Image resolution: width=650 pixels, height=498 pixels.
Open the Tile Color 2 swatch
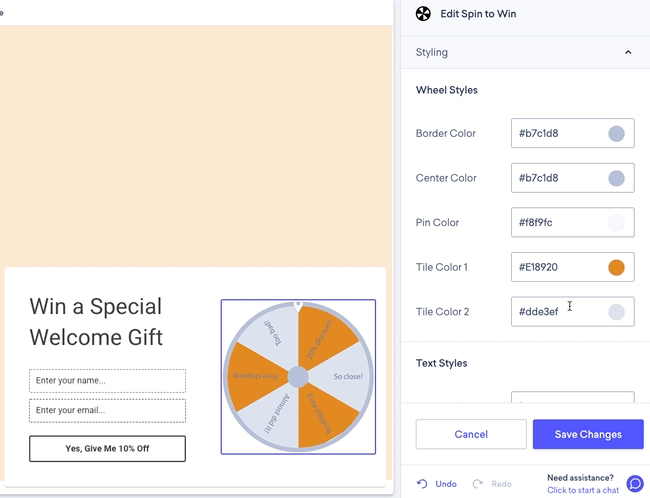(616, 312)
